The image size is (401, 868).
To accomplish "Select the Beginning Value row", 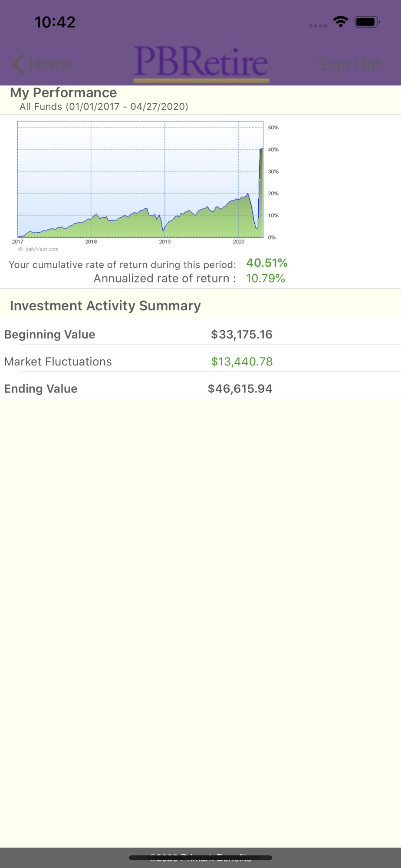I will click(x=200, y=334).
